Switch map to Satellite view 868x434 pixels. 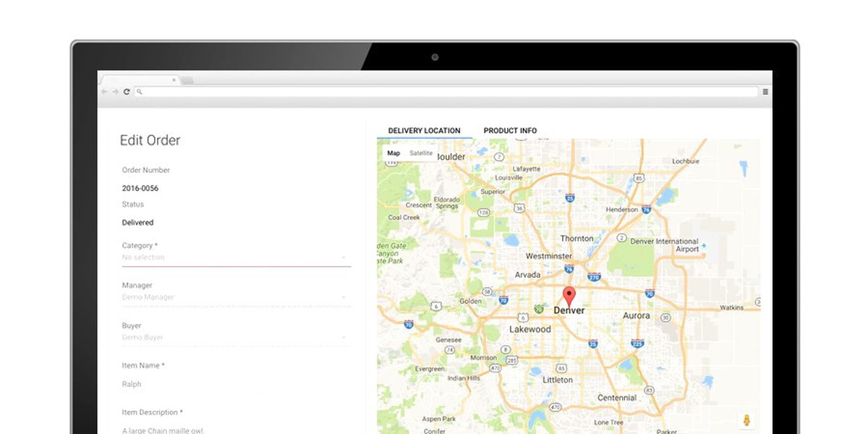(x=421, y=153)
